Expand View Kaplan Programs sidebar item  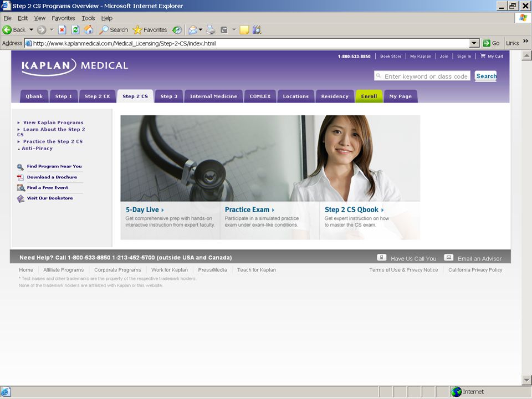19,123
